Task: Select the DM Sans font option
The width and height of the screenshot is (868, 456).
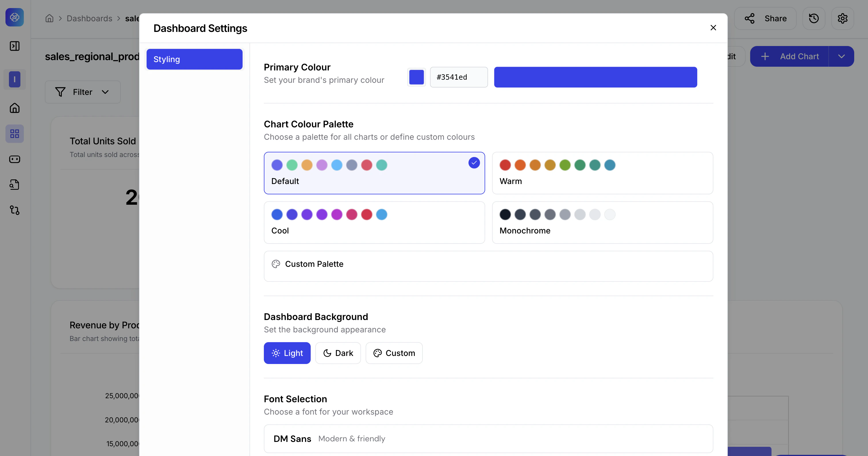Action: tap(488, 438)
